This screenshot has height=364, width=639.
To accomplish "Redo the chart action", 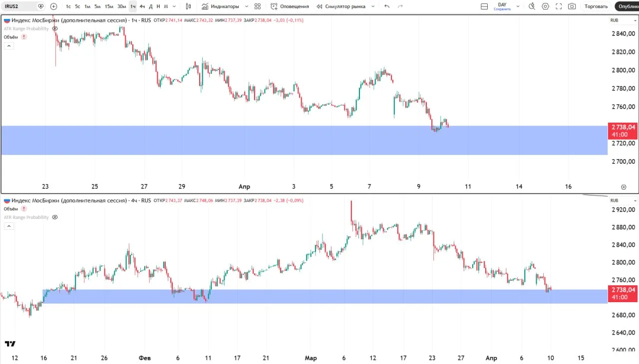I will click(x=400, y=6).
